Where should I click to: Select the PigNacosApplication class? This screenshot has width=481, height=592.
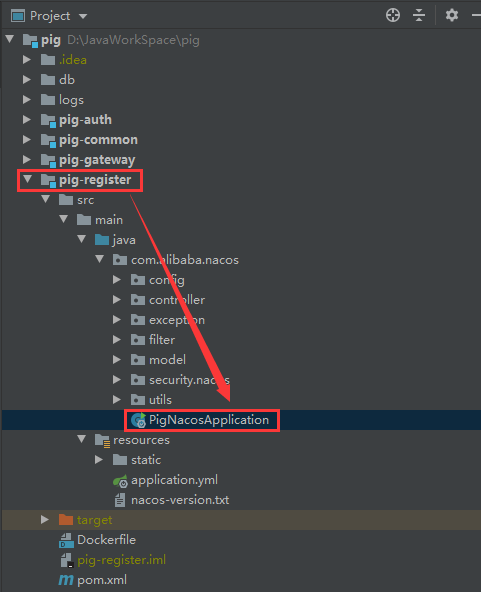[x=208, y=420]
